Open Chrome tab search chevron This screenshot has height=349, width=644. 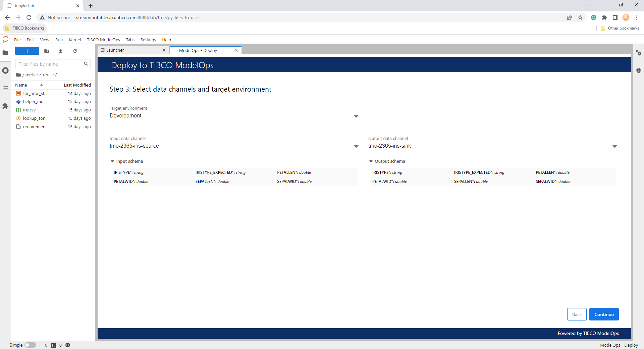point(590,5)
